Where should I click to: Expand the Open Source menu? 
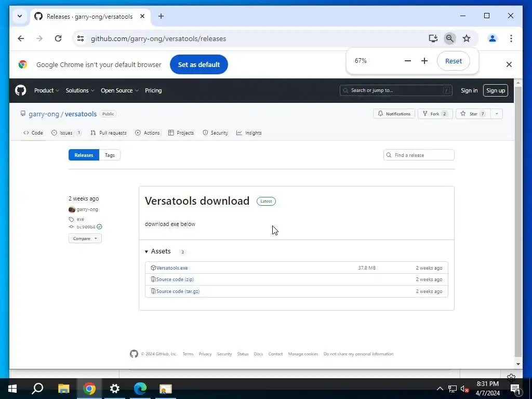coord(119,90)
